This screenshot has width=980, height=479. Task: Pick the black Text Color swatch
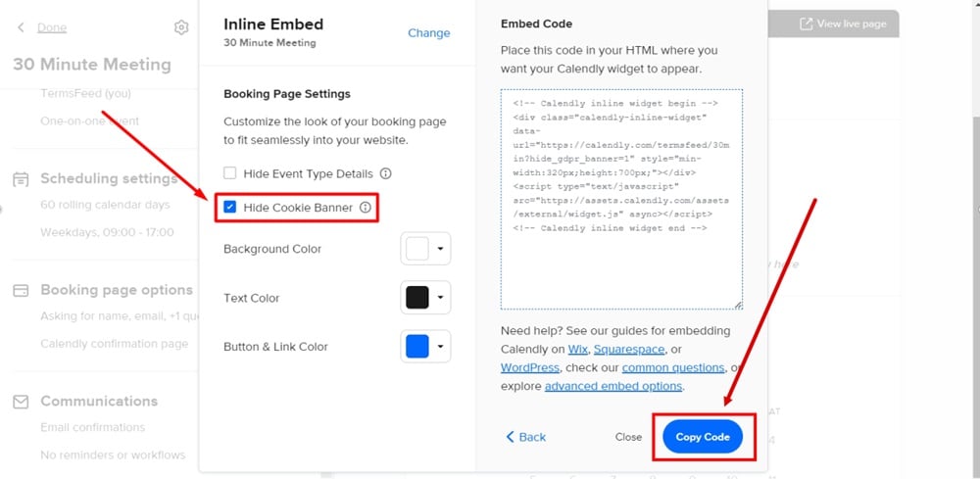point(417,298)
